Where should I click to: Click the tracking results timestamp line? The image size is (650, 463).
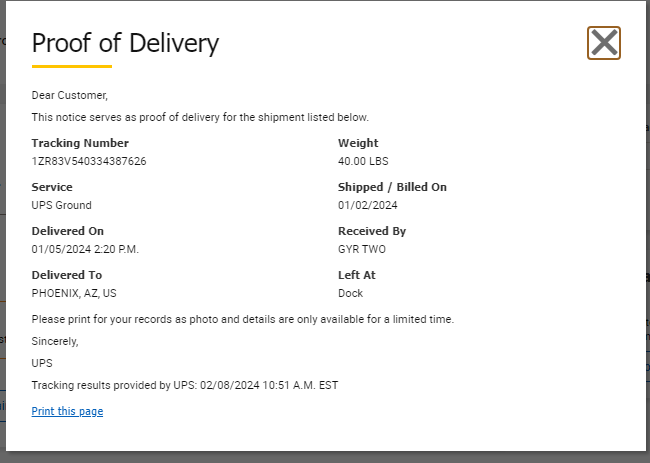point(185,385)
